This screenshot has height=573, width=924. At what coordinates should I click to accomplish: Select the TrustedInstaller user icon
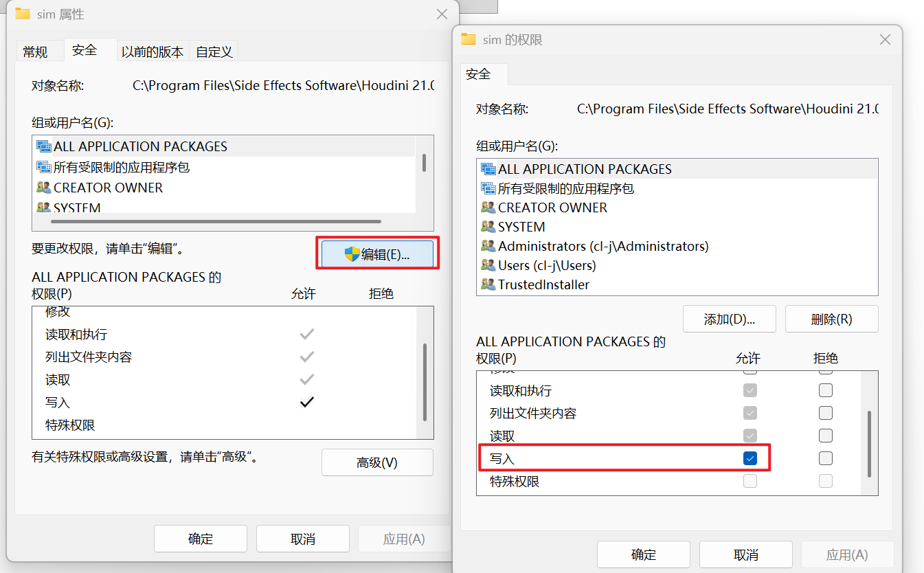pos(488,284)
